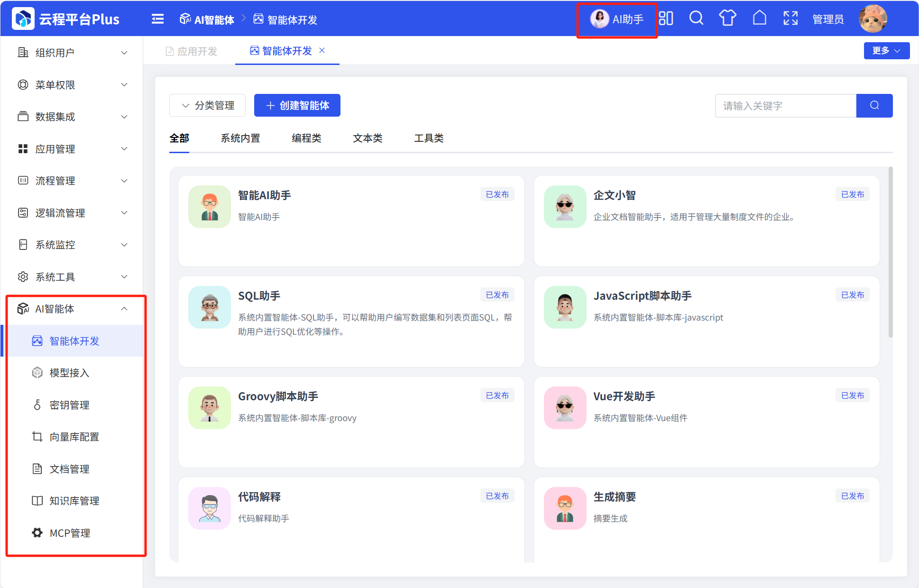Click the 创建智能体 button
Image resolution: width=919 pixels, height=588 pixels.
(x=297, y=105)
